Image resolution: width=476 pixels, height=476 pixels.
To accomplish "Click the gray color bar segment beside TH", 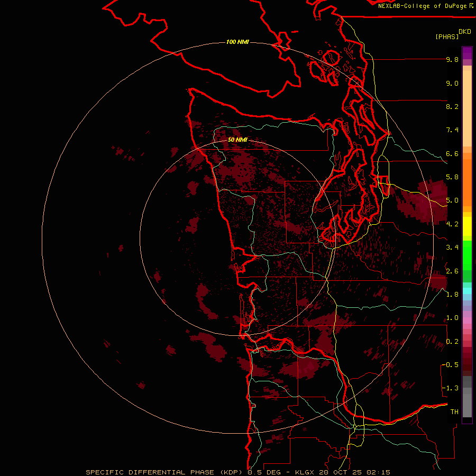I will [467, 407].
